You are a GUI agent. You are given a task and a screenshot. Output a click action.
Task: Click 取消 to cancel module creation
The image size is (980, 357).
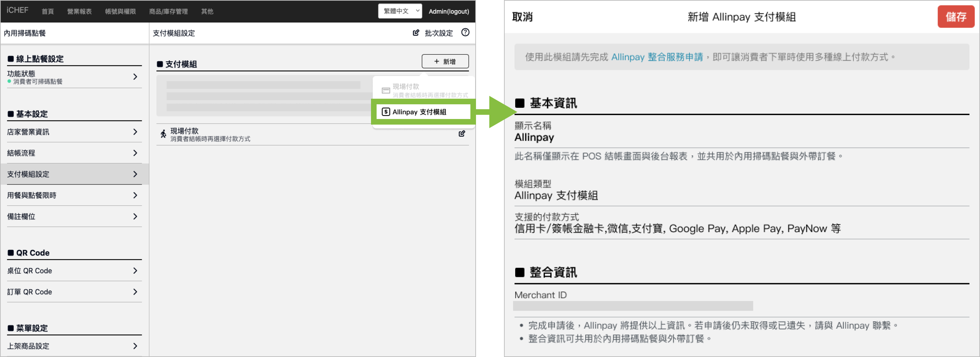point(522,17)
